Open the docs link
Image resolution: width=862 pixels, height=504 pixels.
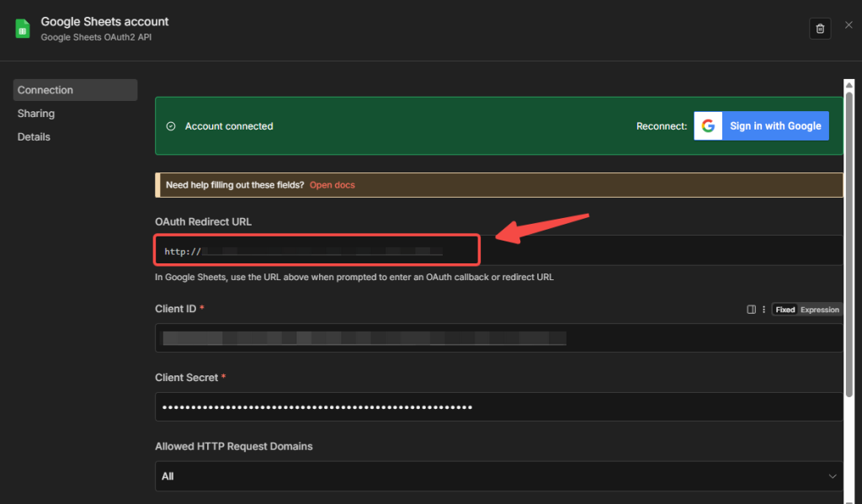coord(333,185)
